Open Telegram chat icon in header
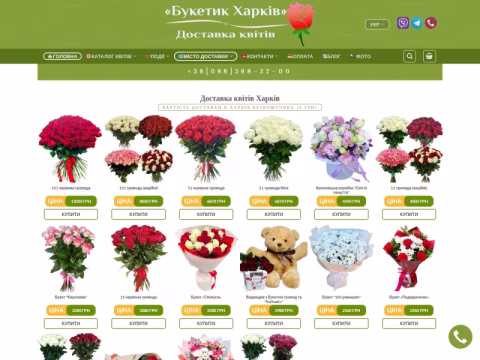 tap(417, 23)
